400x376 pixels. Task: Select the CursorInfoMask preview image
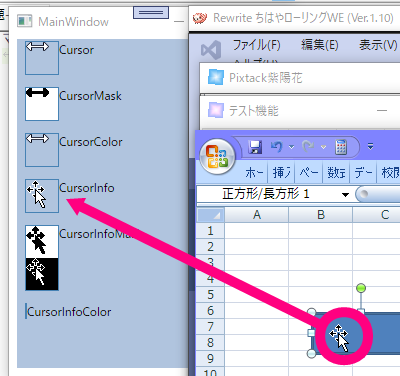(x=42, y=258)
